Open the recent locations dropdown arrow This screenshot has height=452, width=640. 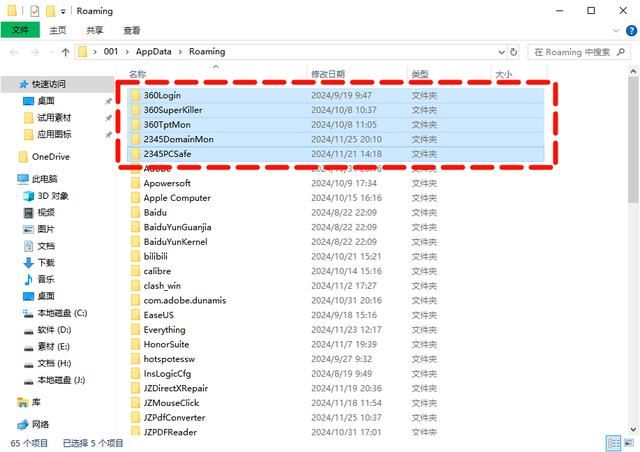[x=49, y=51]
